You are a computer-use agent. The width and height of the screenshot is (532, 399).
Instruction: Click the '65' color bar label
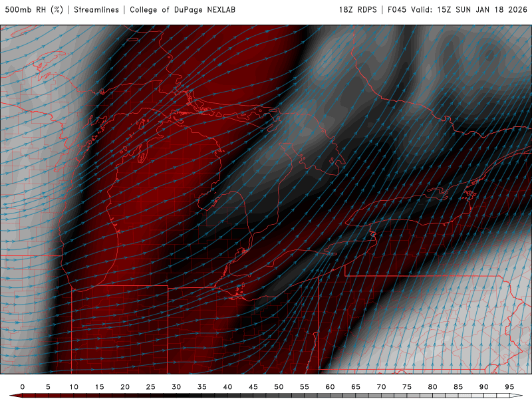[x=356, y=387]
